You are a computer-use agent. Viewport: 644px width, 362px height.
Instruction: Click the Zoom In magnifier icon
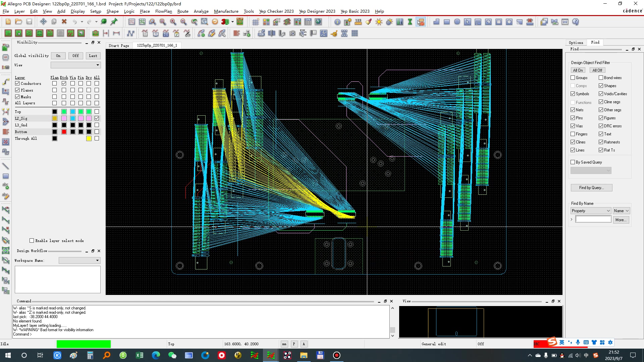(x=173, y=22)
